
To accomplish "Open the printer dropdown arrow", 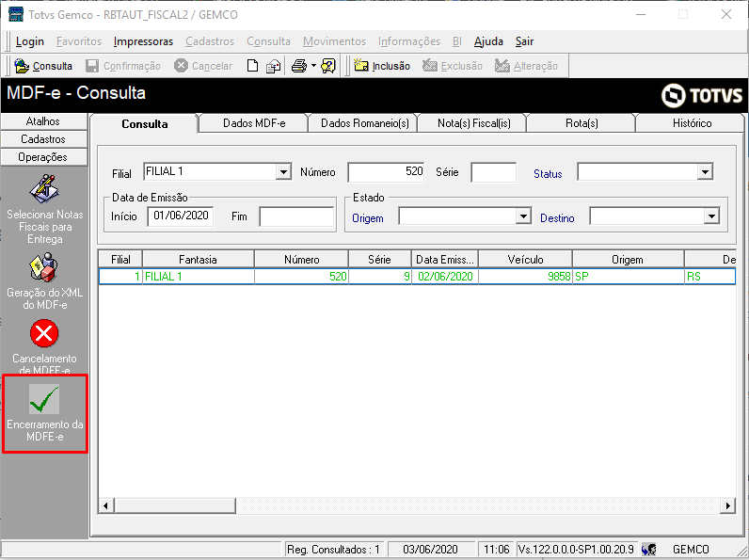I will click(313, 66).
